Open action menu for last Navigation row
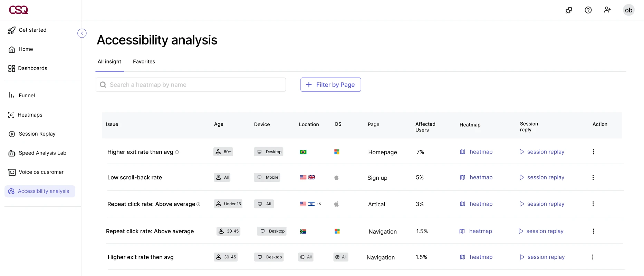Image resolution: width=644 pixels, height=276 pixels. (x=593, y=257)
